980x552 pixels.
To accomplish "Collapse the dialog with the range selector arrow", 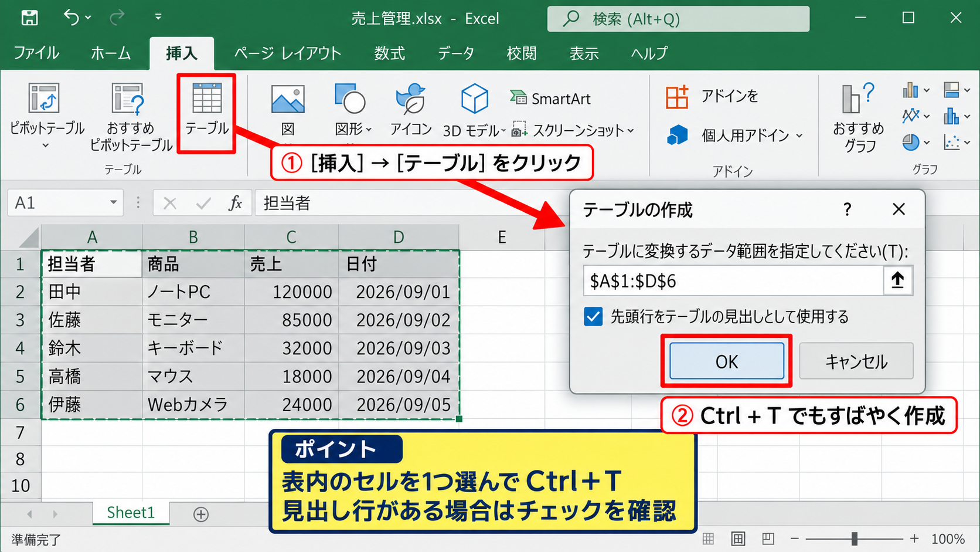I will (x=897, y=281).
